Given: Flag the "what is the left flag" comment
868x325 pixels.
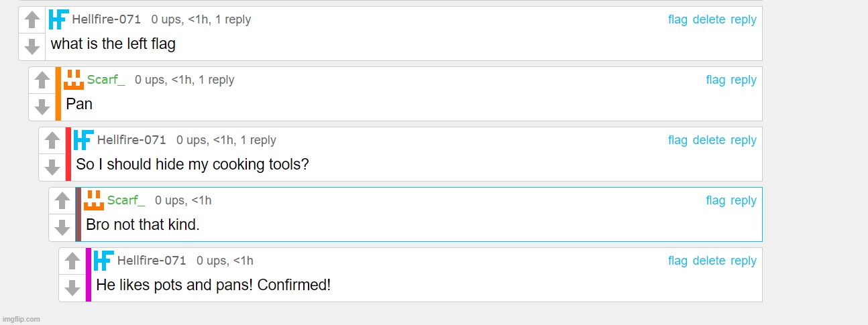Looking at the screenshot, I should 677,19.
